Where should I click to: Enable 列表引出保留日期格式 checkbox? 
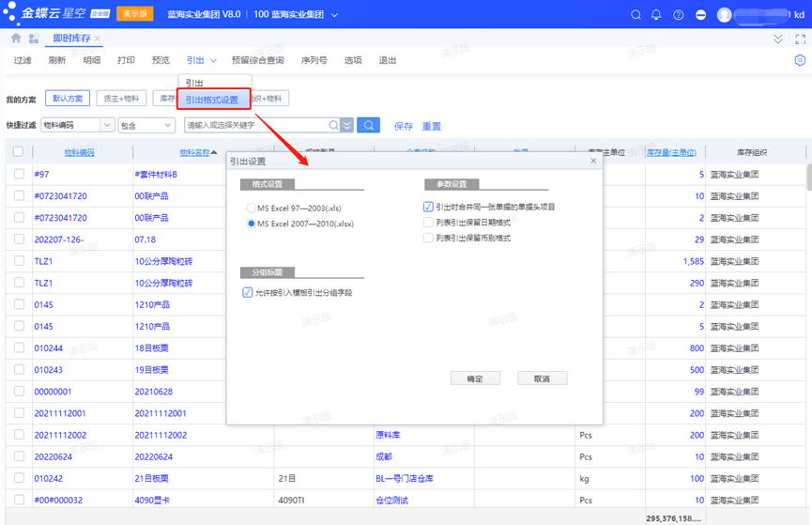pyautogui.click(x=428, y=223)
